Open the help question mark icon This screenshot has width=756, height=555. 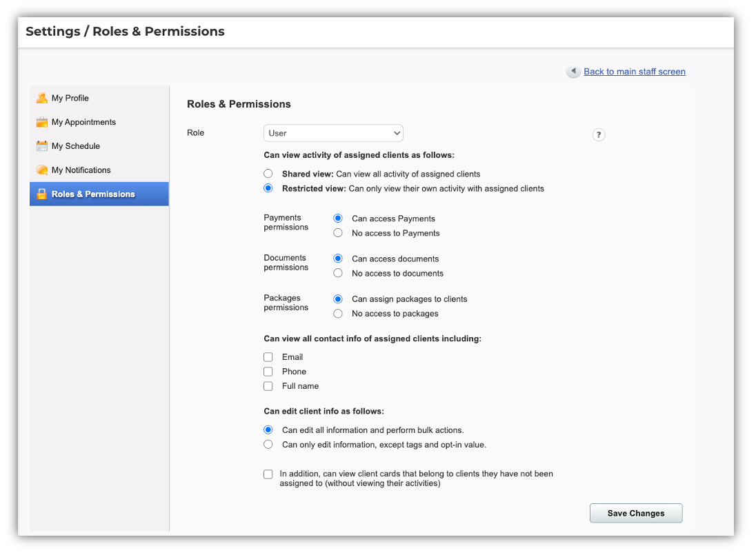coord(598,134)
